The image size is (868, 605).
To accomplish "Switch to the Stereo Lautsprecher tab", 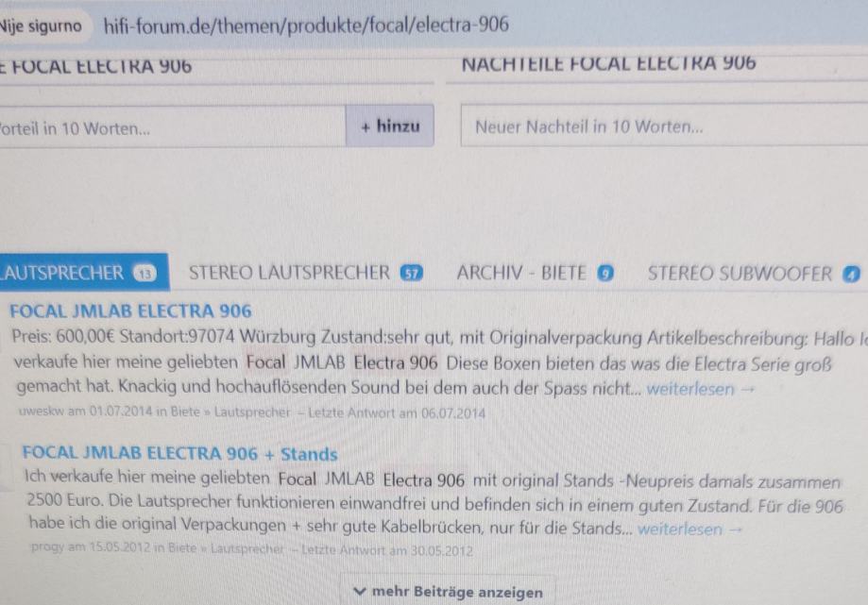I will (306, 273).
